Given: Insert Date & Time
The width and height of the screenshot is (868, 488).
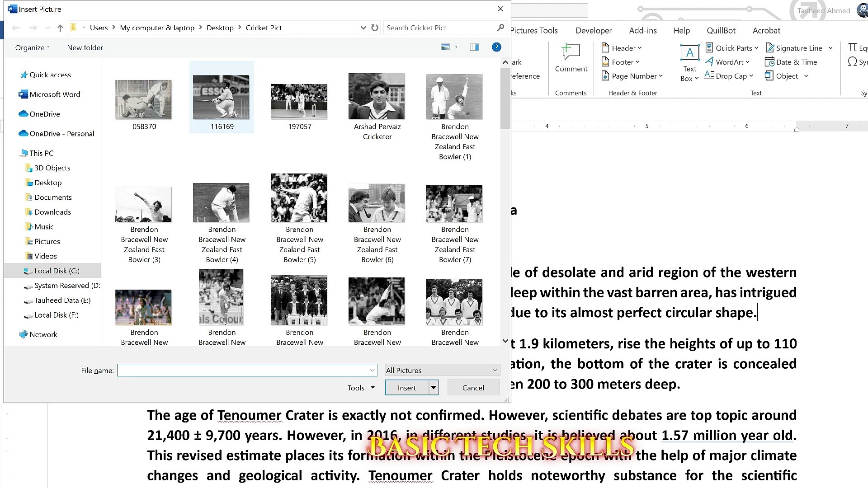Looking at the screenshot, I should [x=795, y=62].
